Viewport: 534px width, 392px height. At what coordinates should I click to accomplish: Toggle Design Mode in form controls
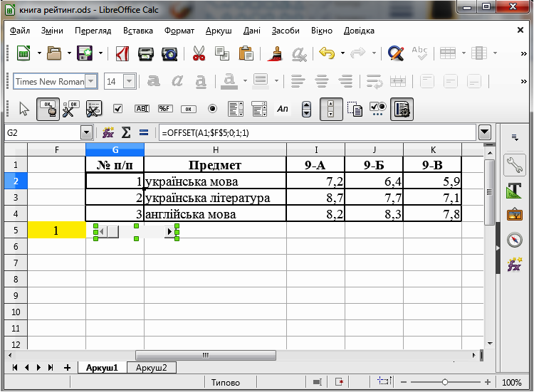click(x=48, y=109)
